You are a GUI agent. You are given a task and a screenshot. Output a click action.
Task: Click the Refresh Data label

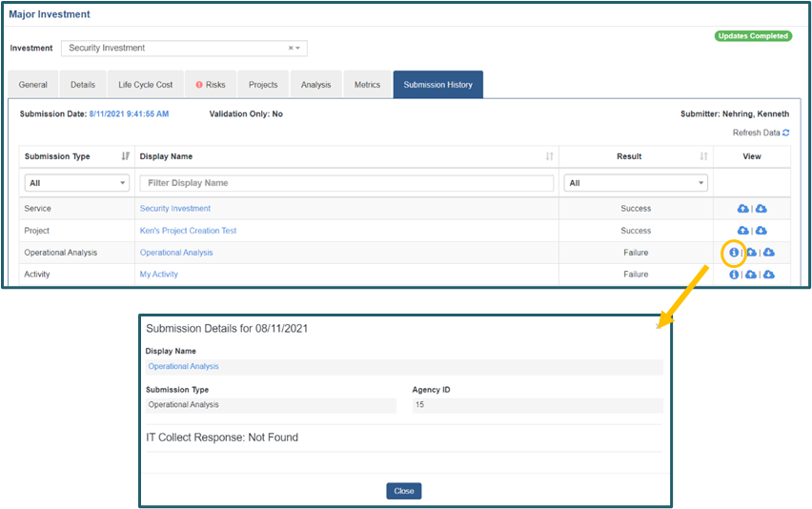[x=756, y=132]
